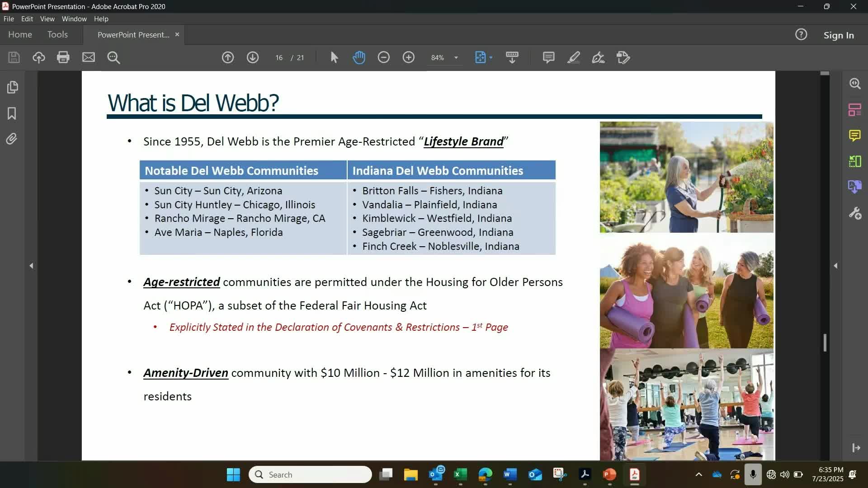Open the Search PDF tool in right pane
Viewport: 868px width, 488px height.
click(855, 84)
